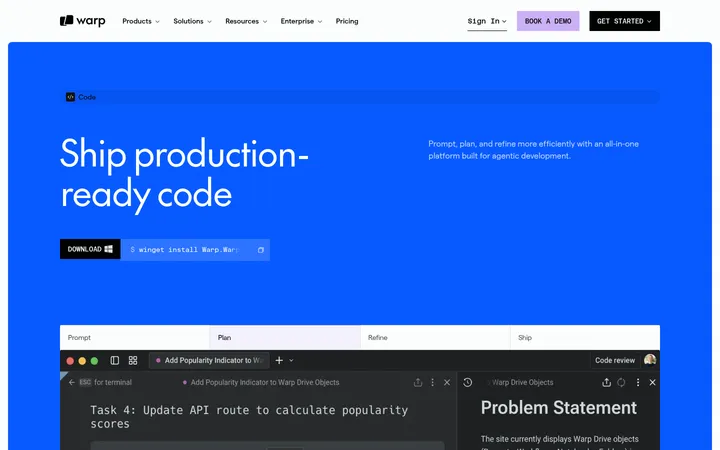The height and width of the screenshot is (450, 720).
Task: Switch to the Refine tab
Action: (x=435, y=338)
